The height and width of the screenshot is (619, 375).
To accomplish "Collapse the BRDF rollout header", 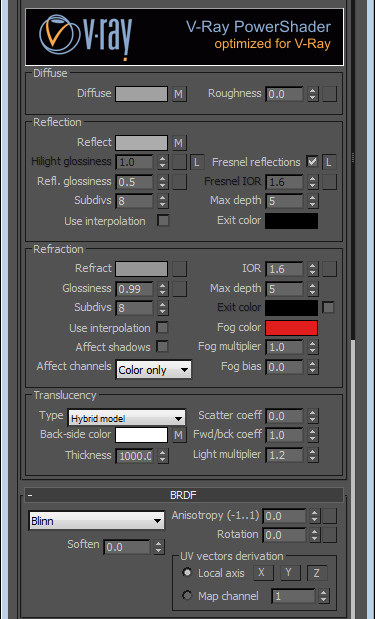I will click(x=184, y=495).
